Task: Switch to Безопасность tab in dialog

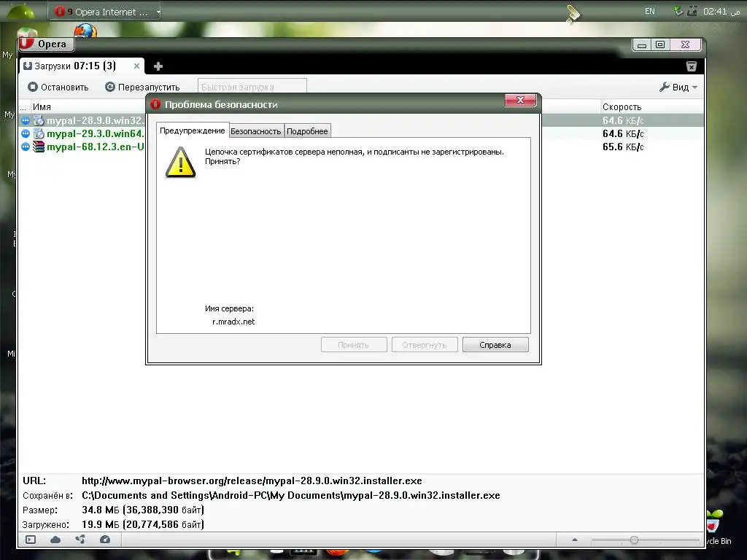Action: (256, 131)
